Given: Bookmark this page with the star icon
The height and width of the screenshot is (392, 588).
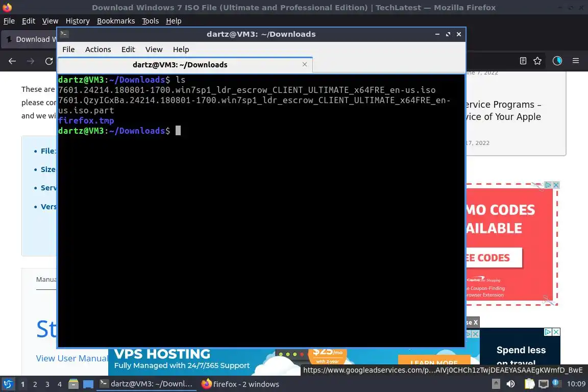Looking at the screenshot, I should click(x=537, y=61).
